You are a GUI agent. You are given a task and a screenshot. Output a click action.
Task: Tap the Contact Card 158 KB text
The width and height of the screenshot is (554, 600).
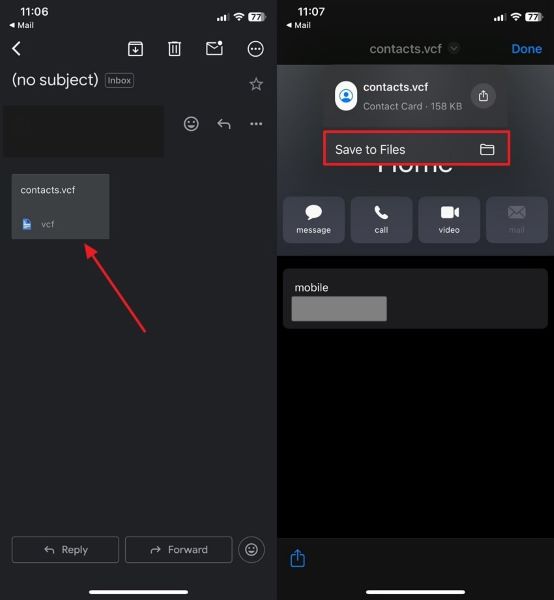click(x=412, y=106)
